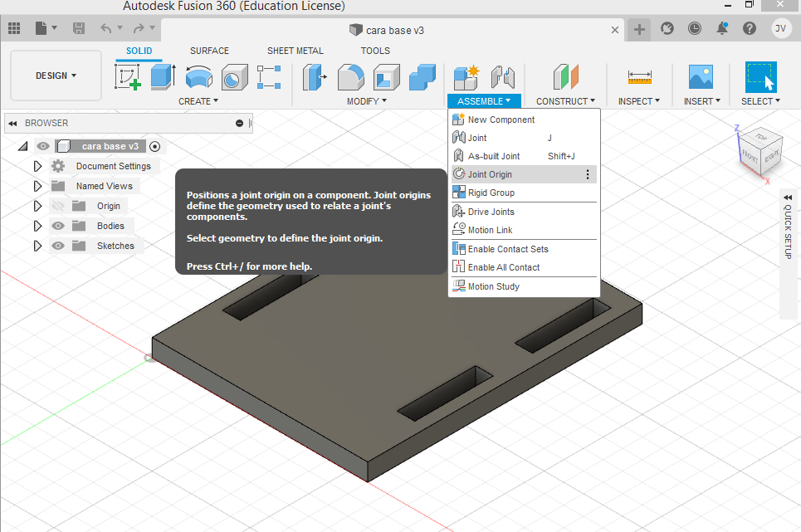
Task: Open the INSPECT dropdown menu
Action: [639, 101]
